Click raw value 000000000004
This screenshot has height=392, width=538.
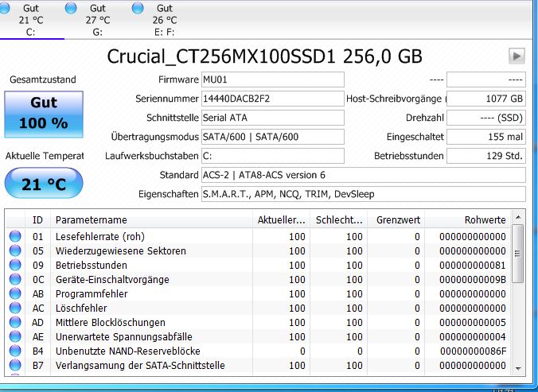click(x=473, y=337)
